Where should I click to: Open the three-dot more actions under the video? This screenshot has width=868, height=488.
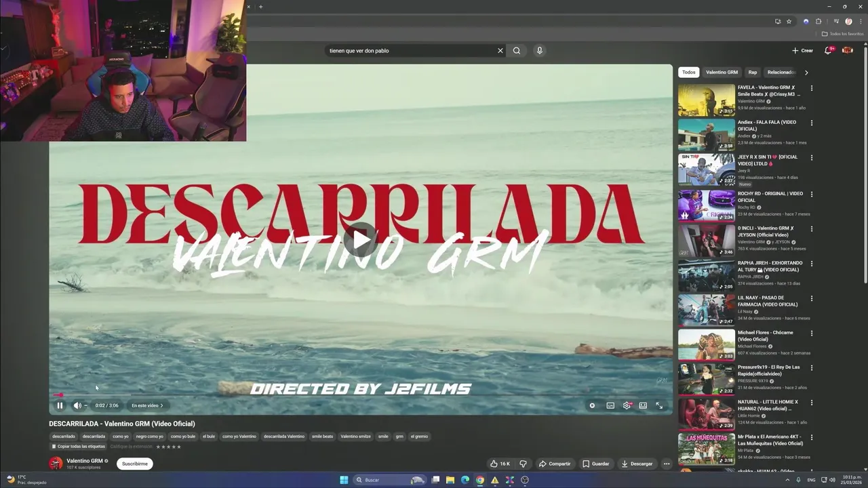pos(667,464)
